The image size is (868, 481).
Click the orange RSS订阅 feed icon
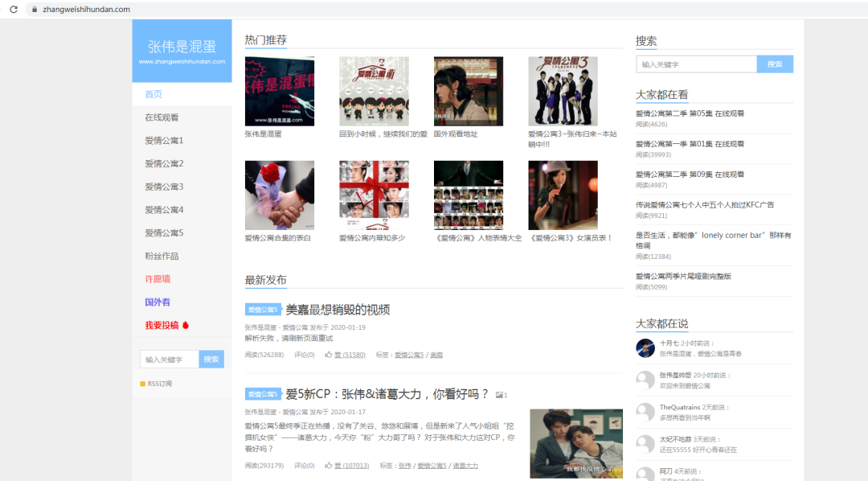[x=143, y=384]
